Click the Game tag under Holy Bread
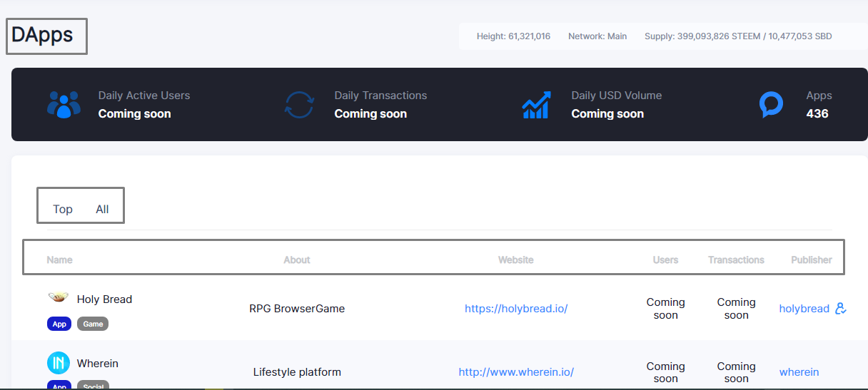868x390 pixels. [93, 324]
